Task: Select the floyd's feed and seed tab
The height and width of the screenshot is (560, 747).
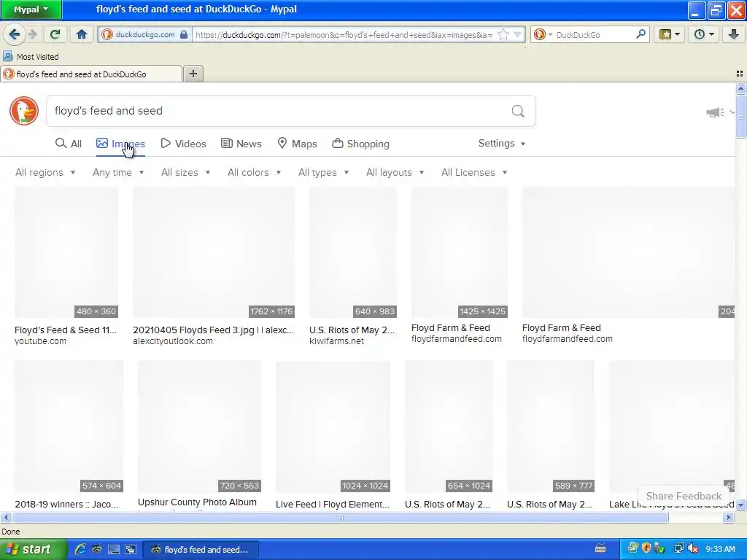Action: coord(91,74)
